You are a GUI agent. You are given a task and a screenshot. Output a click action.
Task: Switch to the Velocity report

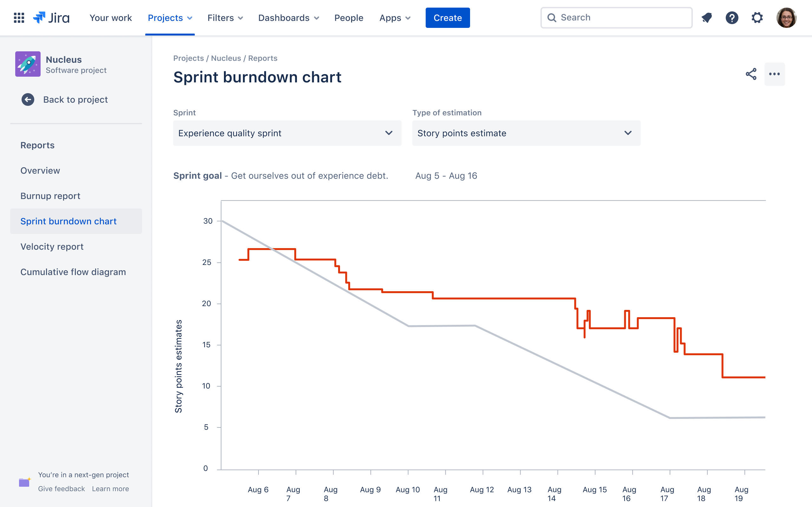pos(52,247)
